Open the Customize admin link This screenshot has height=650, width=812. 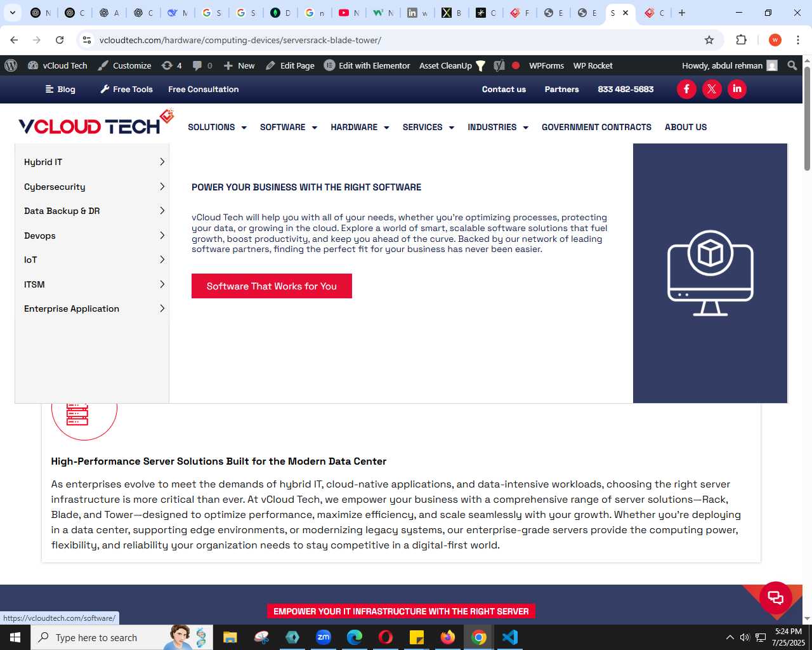coord(124,65)
